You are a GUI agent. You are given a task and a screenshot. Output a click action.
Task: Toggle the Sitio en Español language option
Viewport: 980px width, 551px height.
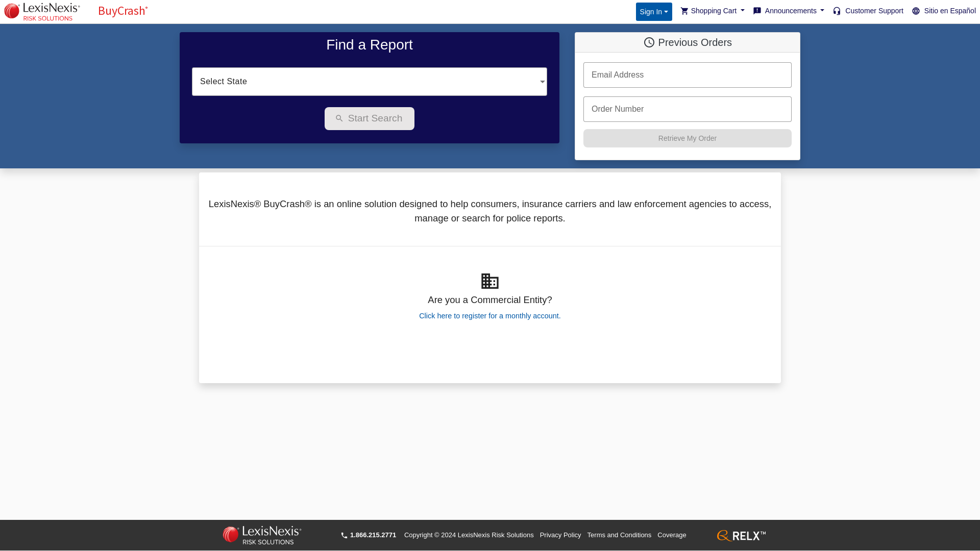pyautogui.click(x=944, y=11)
